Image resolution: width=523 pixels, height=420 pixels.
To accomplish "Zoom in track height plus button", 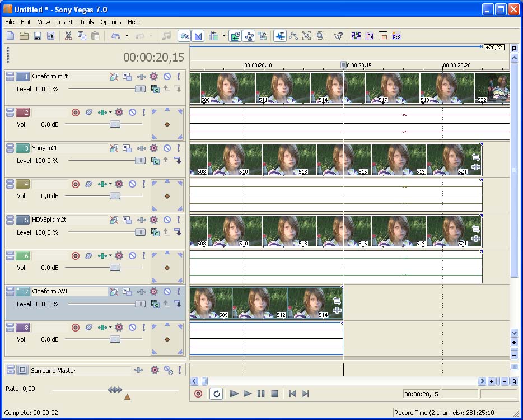I will (514, 343).
